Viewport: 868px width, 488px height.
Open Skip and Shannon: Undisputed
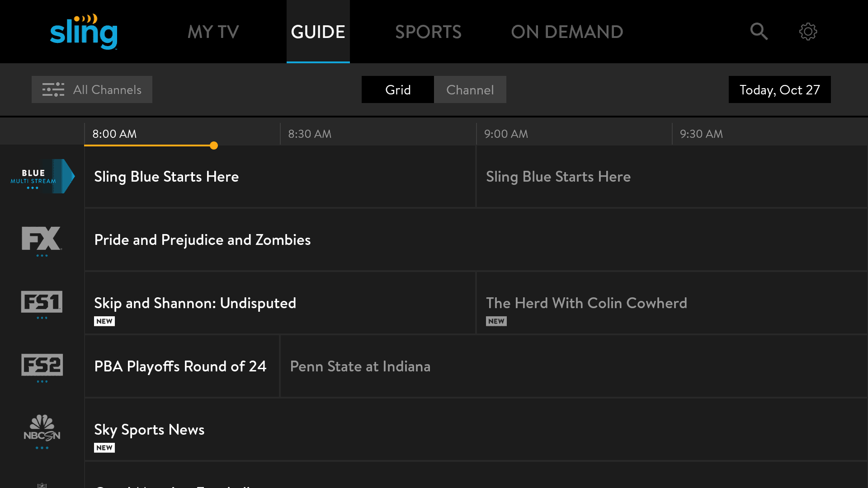[x=280, y=303]
